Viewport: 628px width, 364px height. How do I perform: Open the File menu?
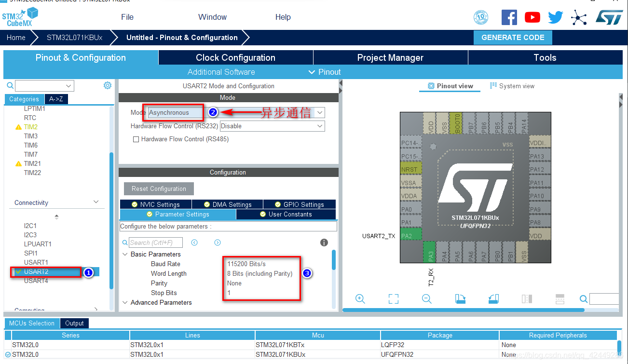[127, 17]
